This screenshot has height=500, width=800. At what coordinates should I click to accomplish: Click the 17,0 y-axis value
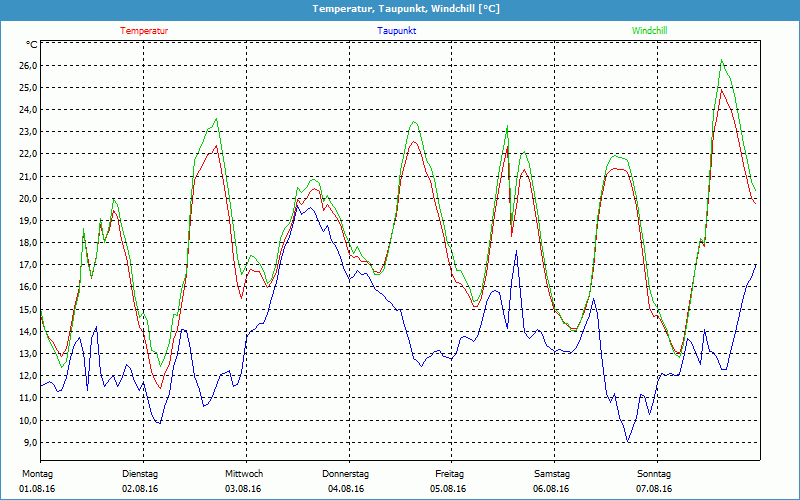click(28, 265)
